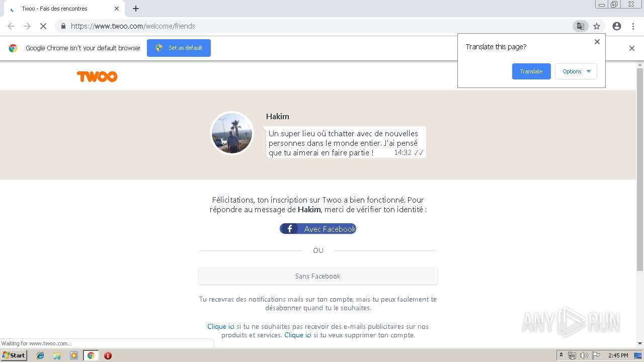Open the Chrome profile account icon
This screenshot has height=362, width=644.
(617, 26)
